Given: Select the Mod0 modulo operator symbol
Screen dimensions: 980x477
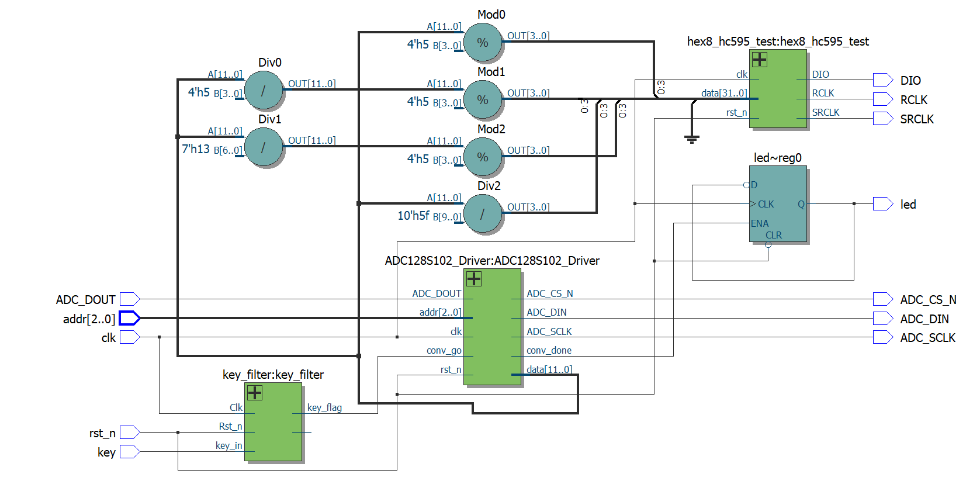Looking at the screenshot, I should (x=483, y=43).
